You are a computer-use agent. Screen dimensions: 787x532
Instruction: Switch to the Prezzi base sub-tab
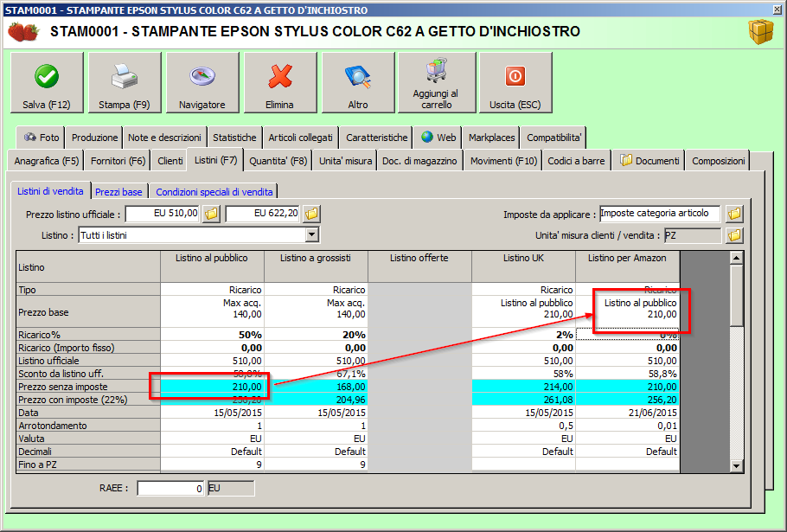pos(118,192)
